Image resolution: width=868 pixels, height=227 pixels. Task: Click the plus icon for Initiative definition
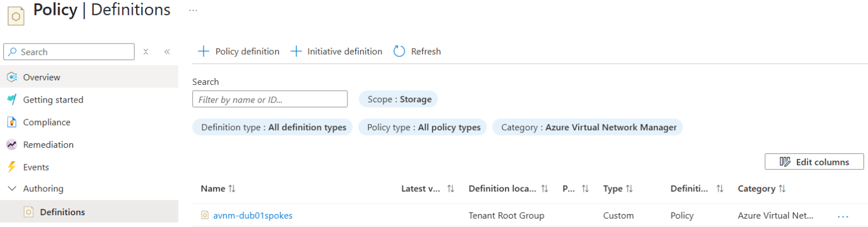point(296,52)
